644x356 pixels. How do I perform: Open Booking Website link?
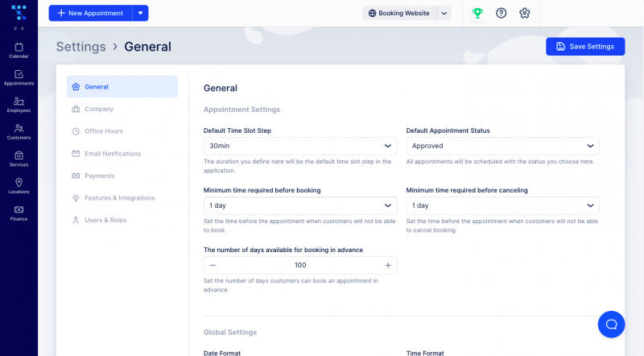[399, 13]
